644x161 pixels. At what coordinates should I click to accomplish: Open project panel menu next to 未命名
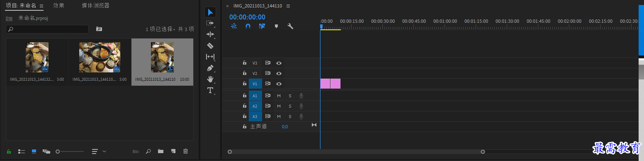point(41,6)
